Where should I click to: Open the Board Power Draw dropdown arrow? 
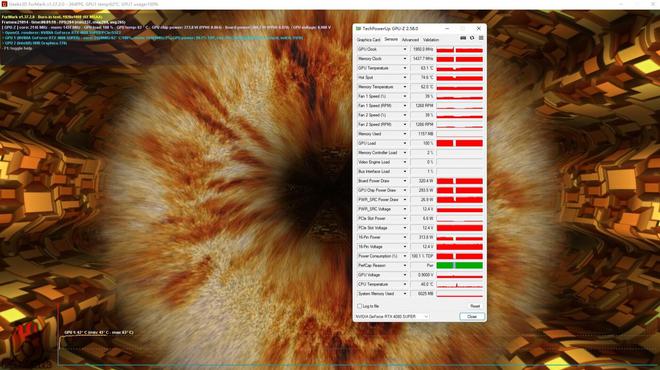405,181
